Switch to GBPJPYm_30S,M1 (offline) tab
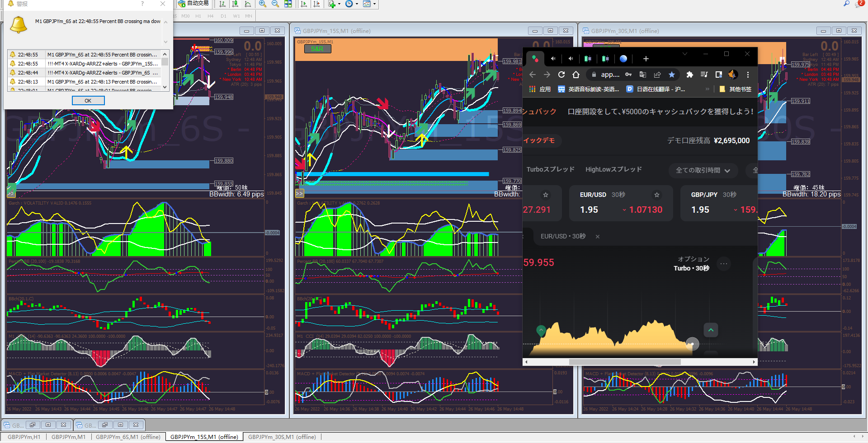Image resolution: width=868 pixels, height=443 pixels. [282, 437]
